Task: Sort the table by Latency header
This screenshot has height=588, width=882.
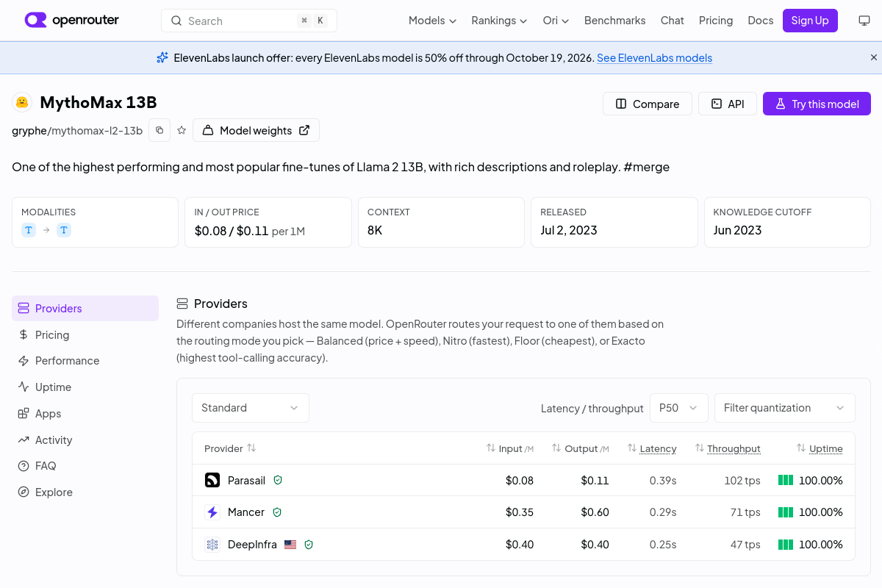Action: 652,448
